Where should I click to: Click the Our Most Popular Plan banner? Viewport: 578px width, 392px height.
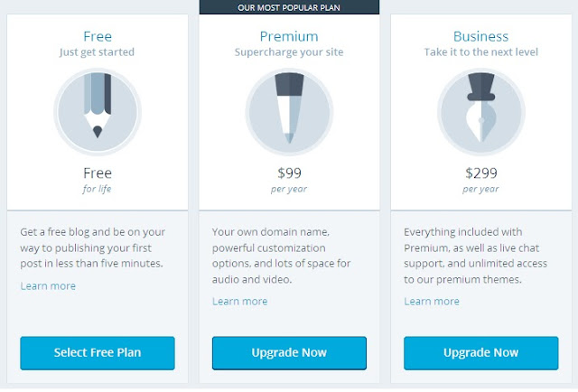289,7
